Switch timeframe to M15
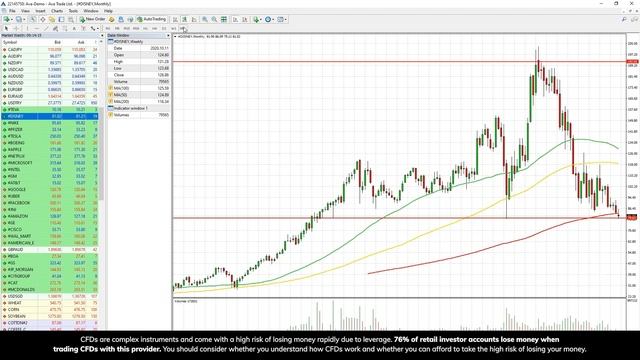The image size is (640, 360). pos(127,28)
